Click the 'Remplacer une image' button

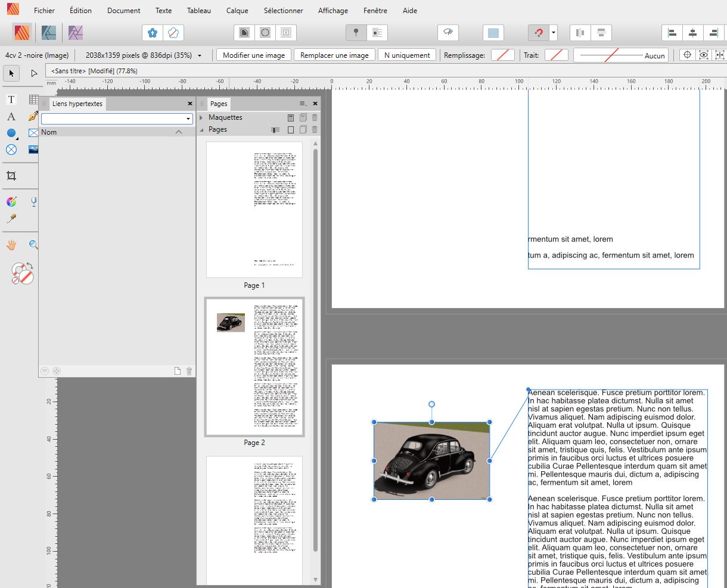point(334,55)
